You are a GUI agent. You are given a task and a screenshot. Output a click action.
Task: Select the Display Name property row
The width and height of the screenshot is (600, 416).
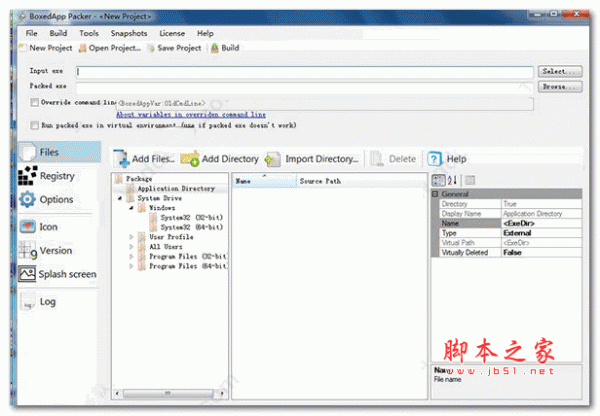pos(510,214)
